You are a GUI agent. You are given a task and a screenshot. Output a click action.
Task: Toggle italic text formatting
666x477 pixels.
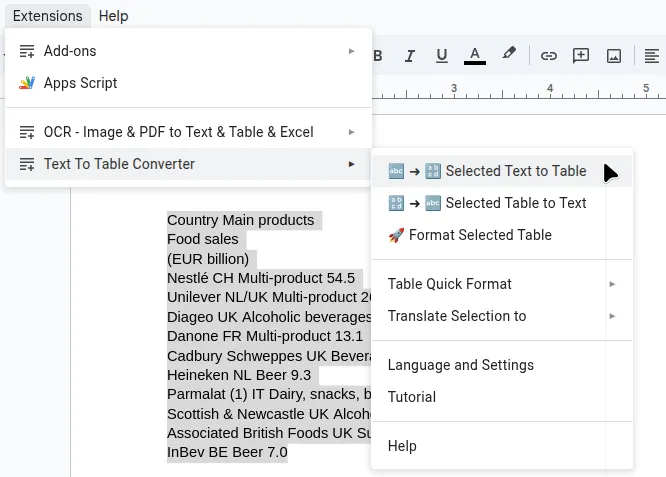tap(410, 56)
